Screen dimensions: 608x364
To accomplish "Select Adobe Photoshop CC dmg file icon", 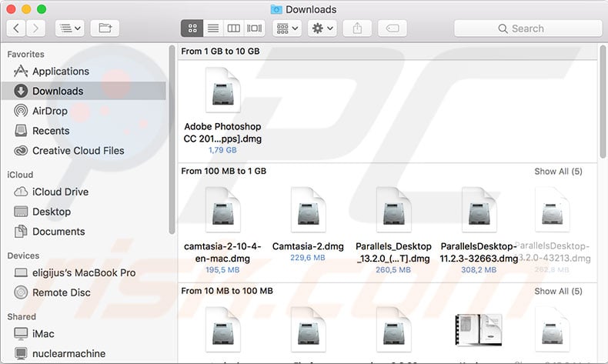I will pyautogui.click(x=222, y=90).
